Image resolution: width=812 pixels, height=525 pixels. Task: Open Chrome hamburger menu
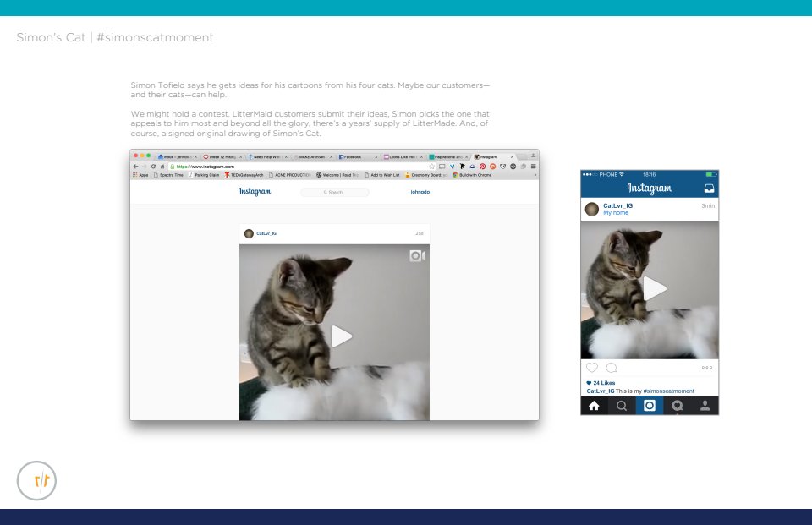[534, 167]
